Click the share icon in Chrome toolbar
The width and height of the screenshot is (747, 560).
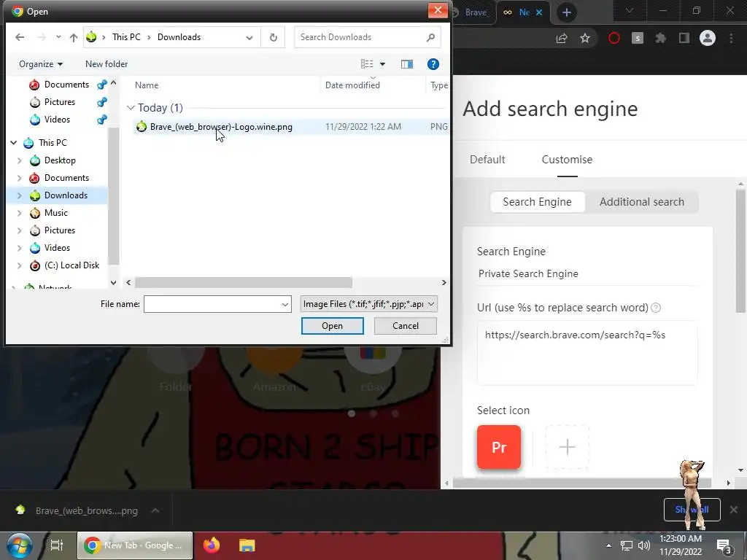click(x=562, y=38)
